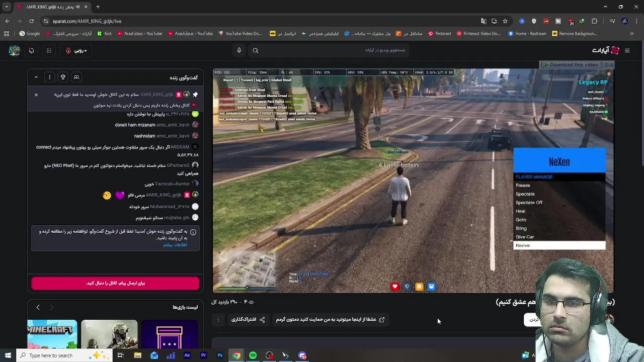The image size is (644, 362).
Task: Open the donation support link button
Action: pos(331,319)
